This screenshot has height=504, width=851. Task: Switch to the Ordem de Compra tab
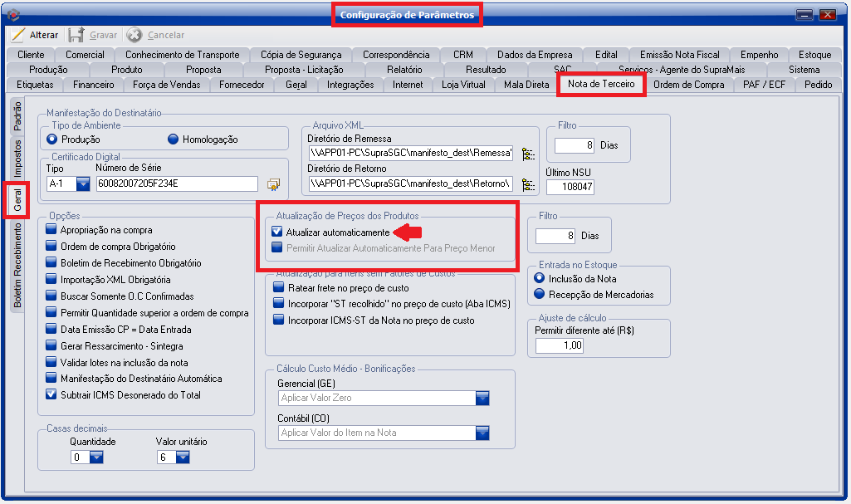[688, 85]
